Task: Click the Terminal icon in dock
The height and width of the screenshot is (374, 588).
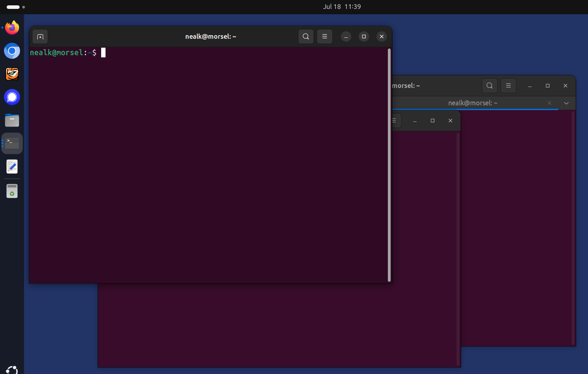Action: [12, 144]
